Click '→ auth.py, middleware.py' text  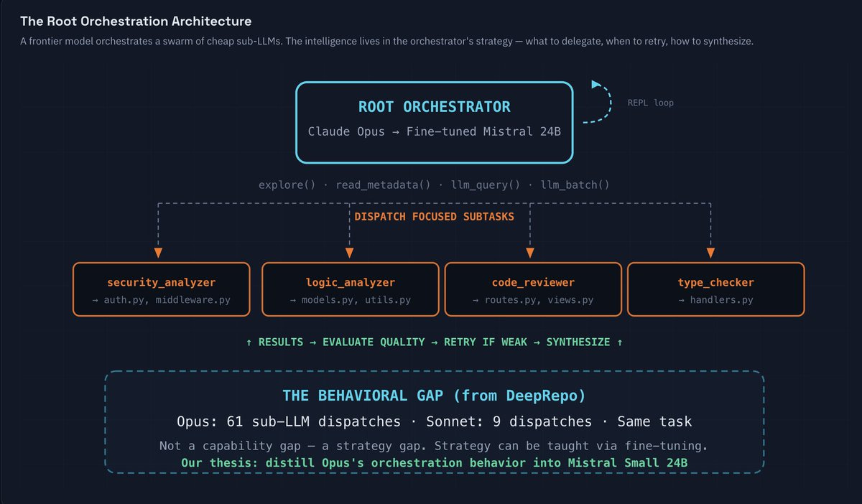162,299
